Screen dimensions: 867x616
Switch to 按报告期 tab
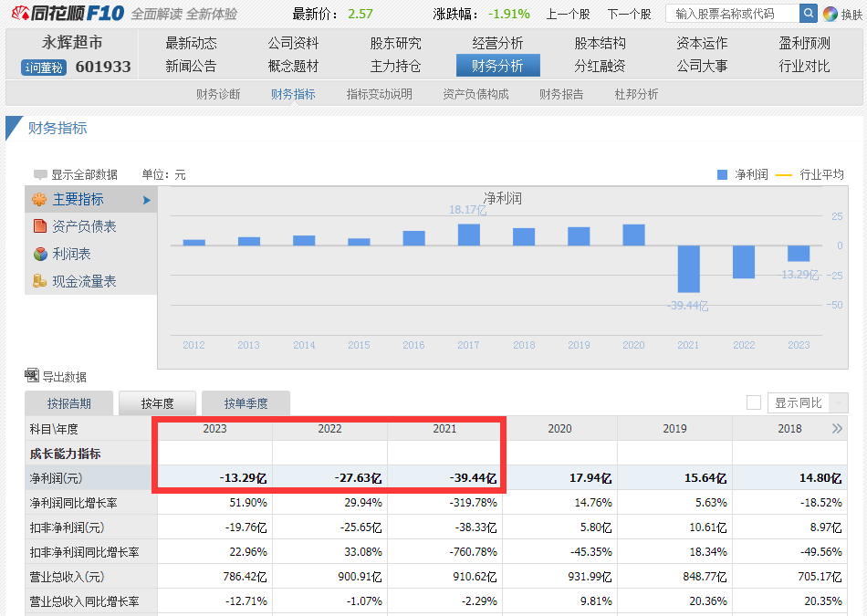click(69, 403)
